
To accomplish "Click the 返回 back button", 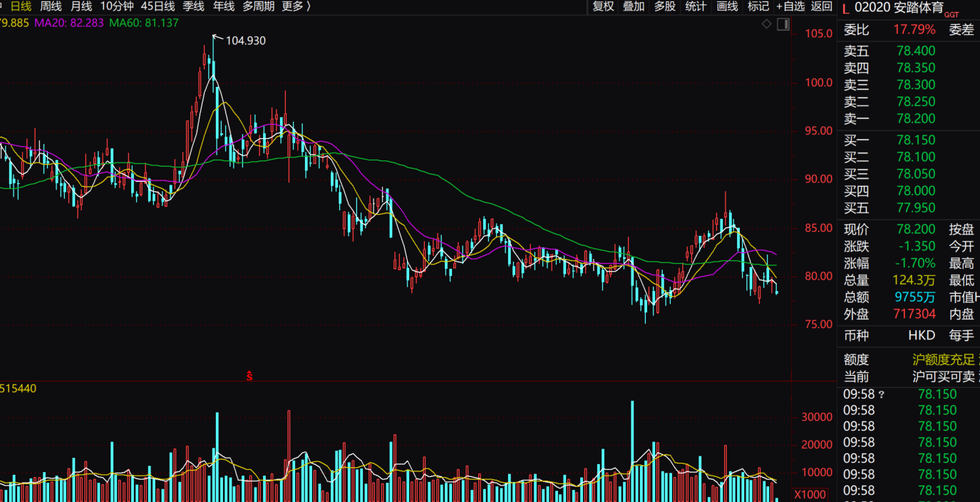I will pos(822,6).
